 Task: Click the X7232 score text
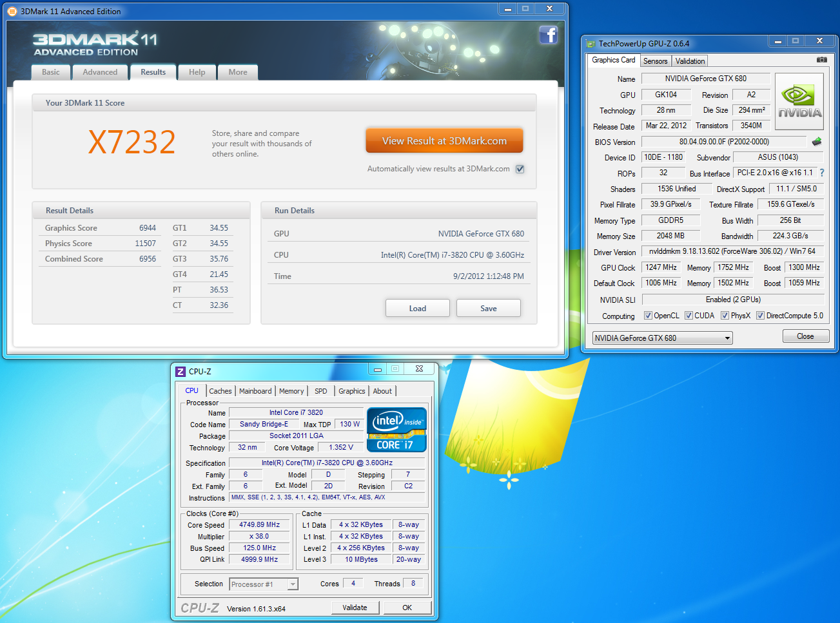pyautogui.click(x=132, y=142)
